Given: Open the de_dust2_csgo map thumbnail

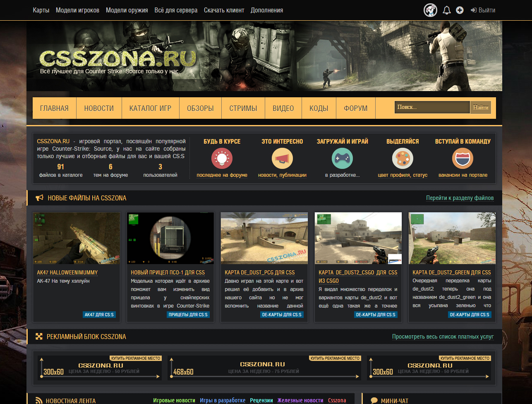Looking at the screenshot, I should coord(358,238).
